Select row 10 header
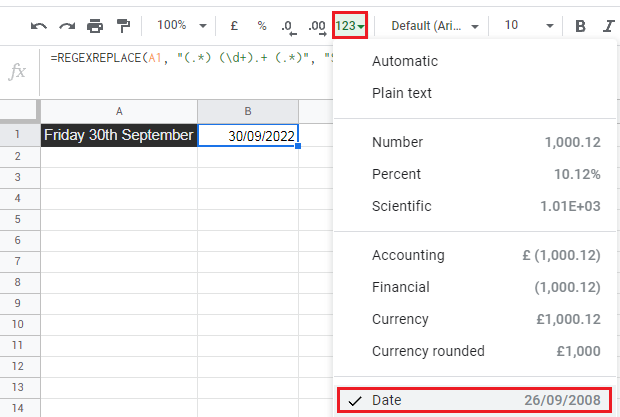The image size is (620, 417). tap(20, 324)
